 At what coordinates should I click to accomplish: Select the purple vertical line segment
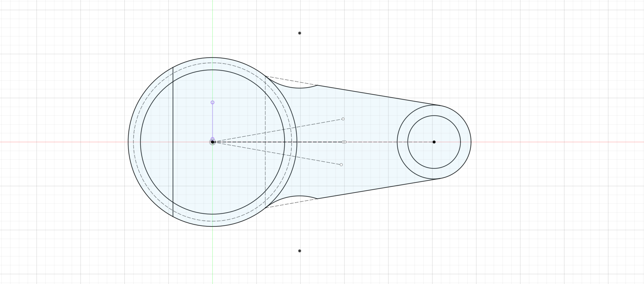pos(212,120)
